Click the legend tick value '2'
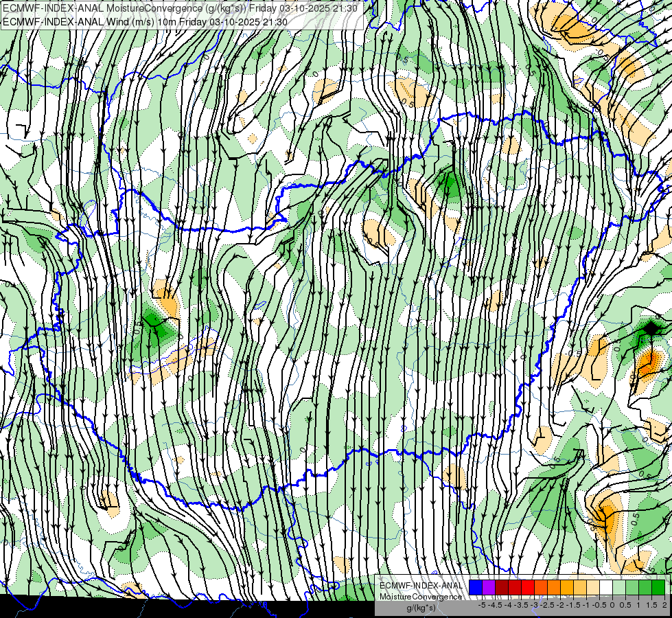 click(664, 605)
